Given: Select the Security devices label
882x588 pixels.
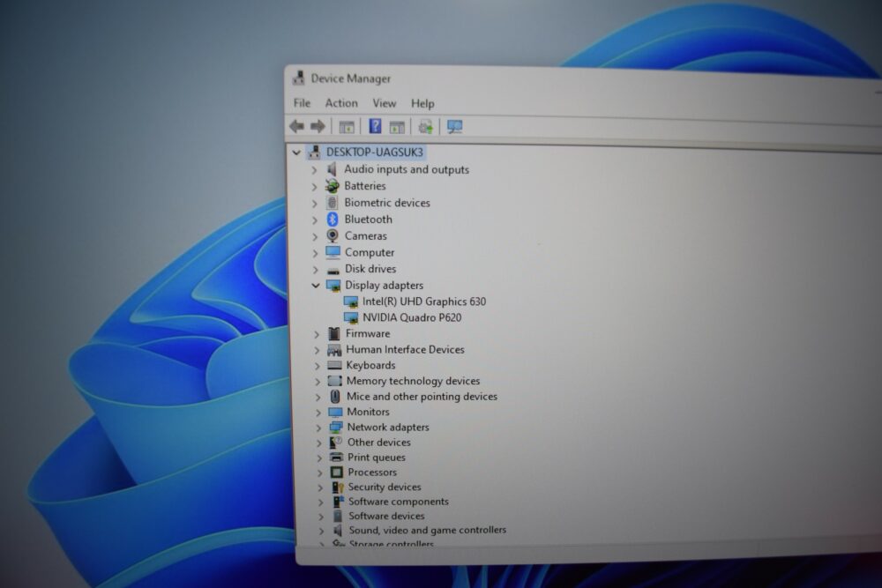Looking at the screenshot, I should (x=385, y=488).
